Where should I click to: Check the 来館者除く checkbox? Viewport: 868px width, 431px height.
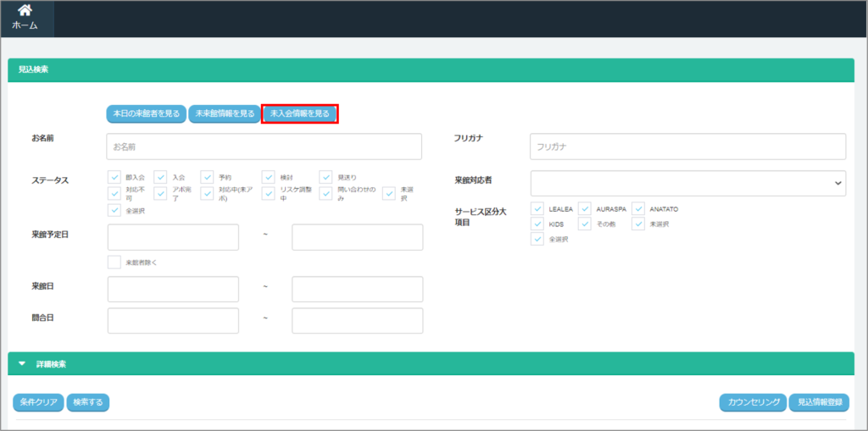tap(114, 262)
